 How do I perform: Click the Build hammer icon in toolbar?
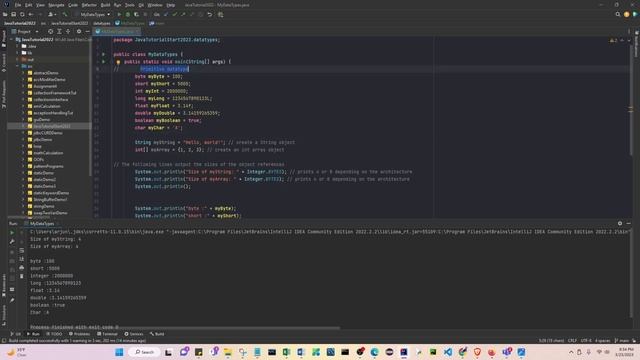tap(64, 14)
